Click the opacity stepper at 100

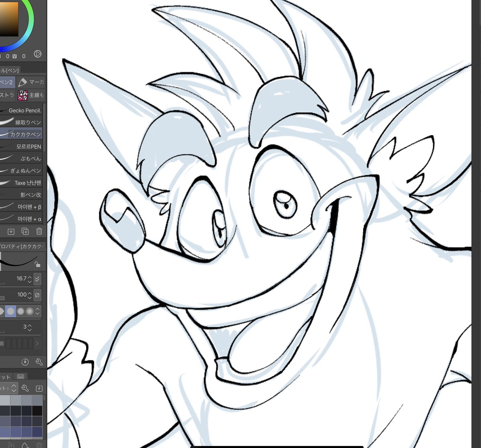pos(29,295)
